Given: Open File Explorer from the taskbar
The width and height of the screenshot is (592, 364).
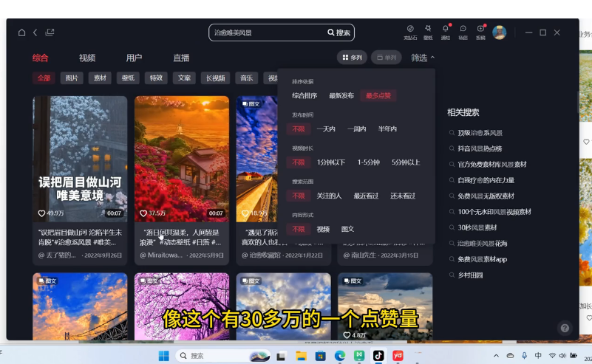Looking at the screenshot, I should [301, 356].
